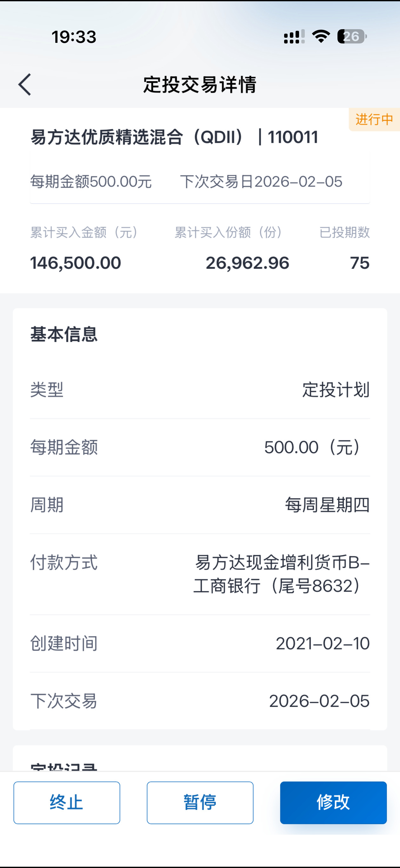Tap the 创建时间 2021-02-10 row

200,643
